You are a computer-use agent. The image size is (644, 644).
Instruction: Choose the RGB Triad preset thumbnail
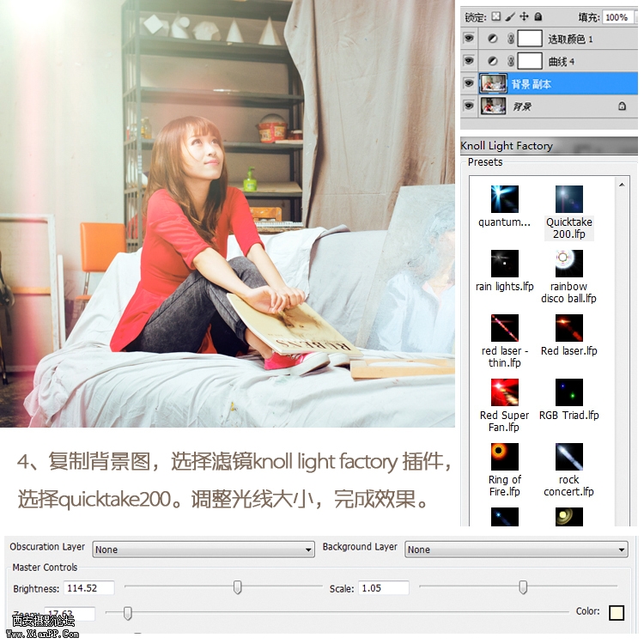[x=568, y=392]
